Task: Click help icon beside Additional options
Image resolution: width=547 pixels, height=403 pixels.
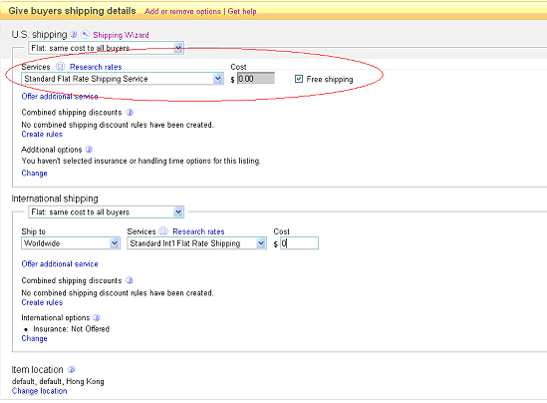Action: (89, 149)
